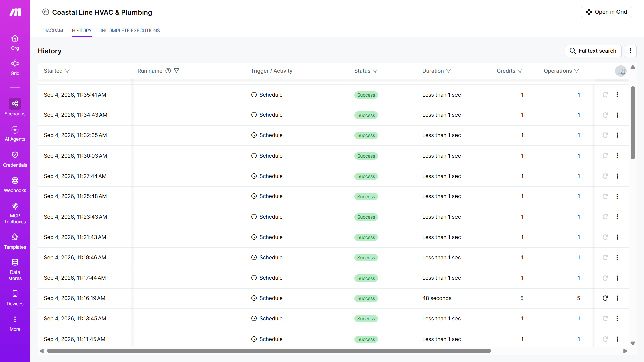Expand the More sidebar menu
This screenshot has height=362, width=644.
(15, 323)
